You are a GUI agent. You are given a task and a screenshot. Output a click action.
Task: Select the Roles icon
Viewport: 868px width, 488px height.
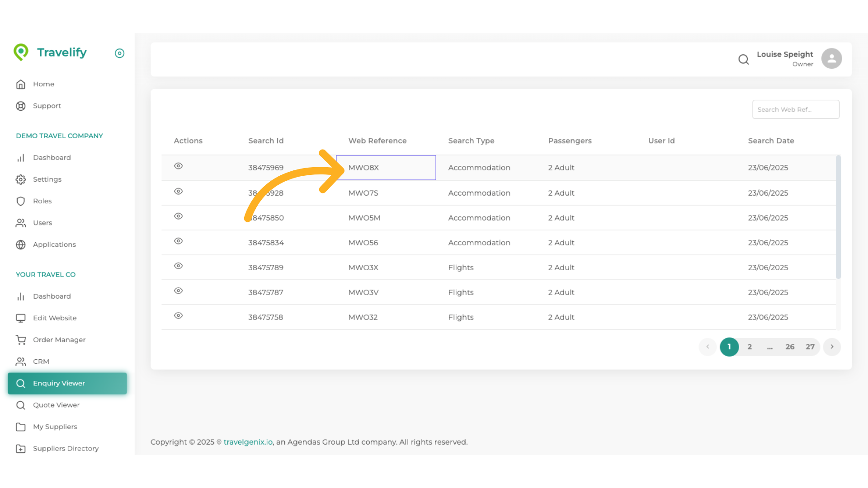(21, 201)
